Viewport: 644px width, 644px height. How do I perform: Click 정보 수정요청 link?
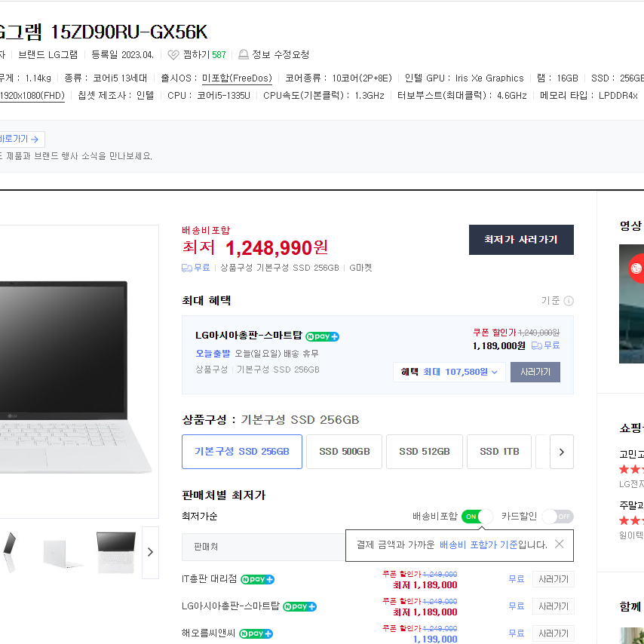[281, 54]
